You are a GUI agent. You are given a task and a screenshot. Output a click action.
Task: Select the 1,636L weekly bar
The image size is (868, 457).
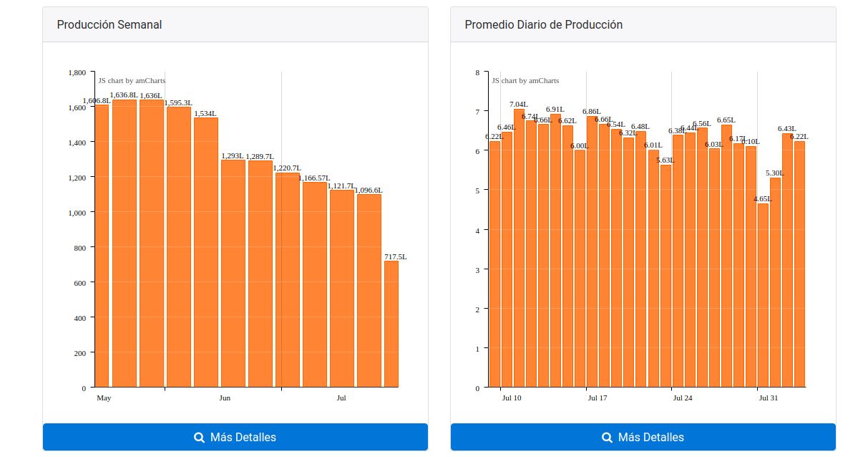coord(152,244)
